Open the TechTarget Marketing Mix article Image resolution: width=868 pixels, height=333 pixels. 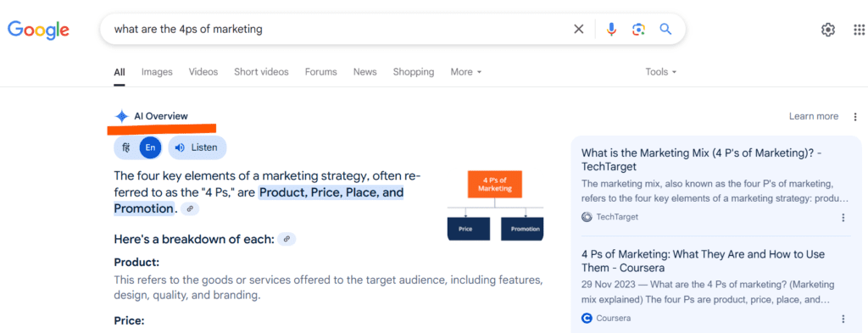click(x=701, y=160)
